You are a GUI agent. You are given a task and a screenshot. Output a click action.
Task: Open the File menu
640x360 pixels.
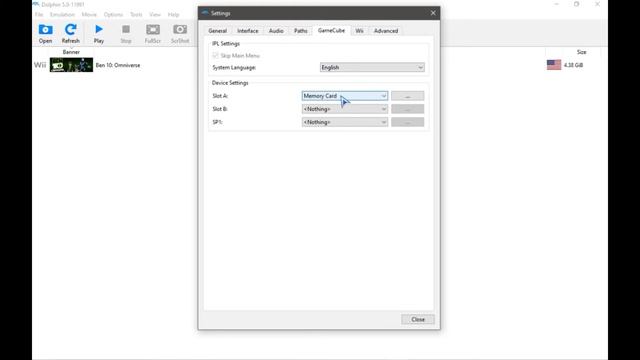[x=39, y=15]
